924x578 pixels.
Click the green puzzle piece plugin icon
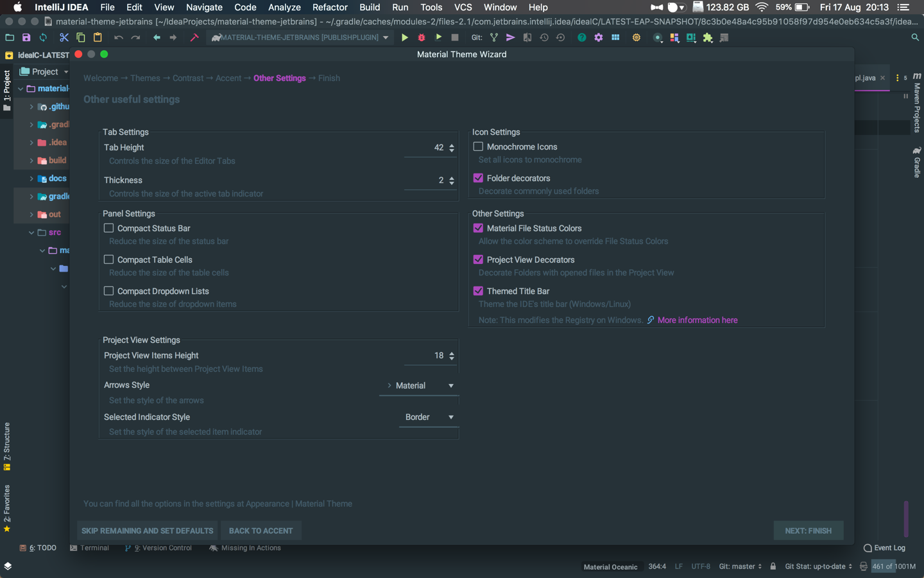[708, 38]
